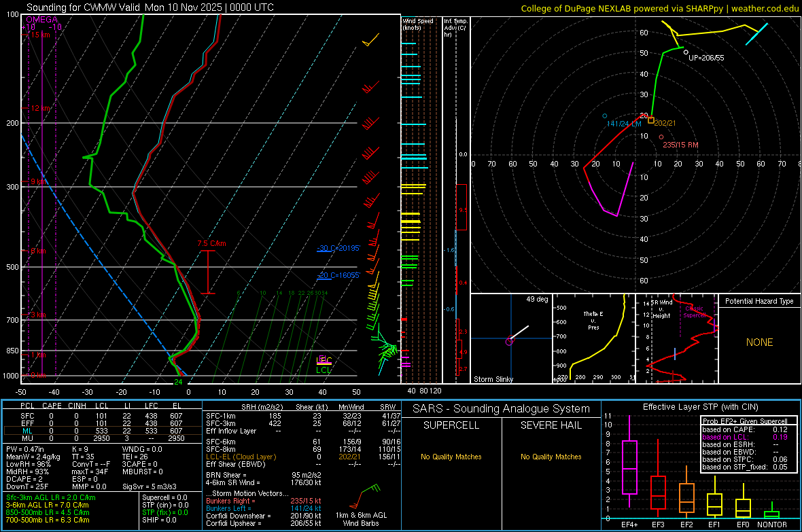Click the maxT = 34F value
The image size is (802, 532).
coord(90,472)
